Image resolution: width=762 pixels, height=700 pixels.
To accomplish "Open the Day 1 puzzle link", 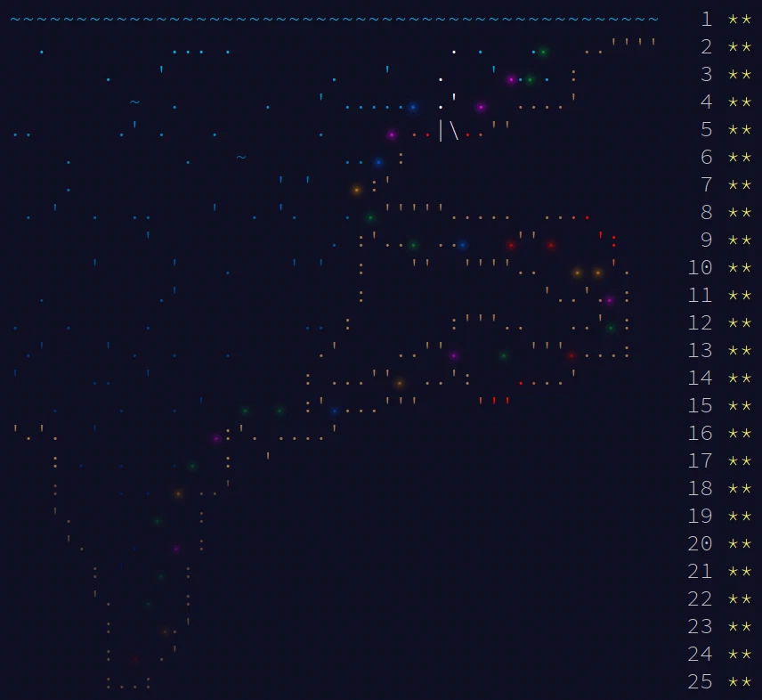I will click(707, 19).
